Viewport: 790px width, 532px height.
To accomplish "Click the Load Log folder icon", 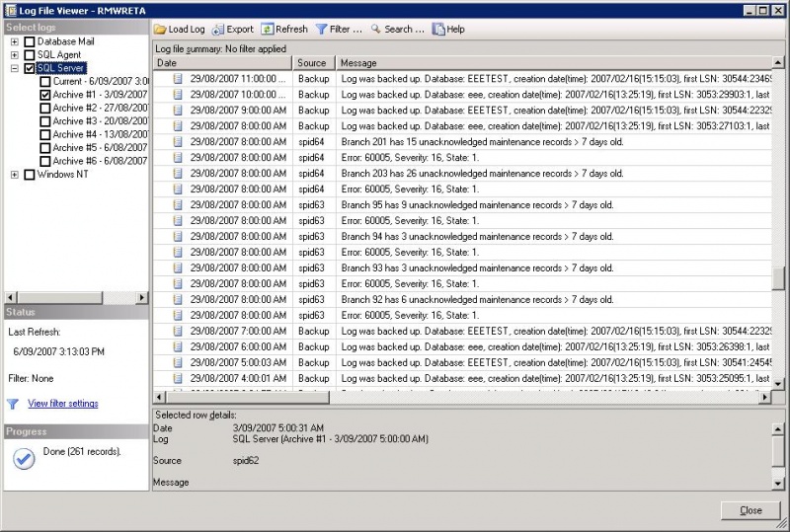I will coord(160,30).
